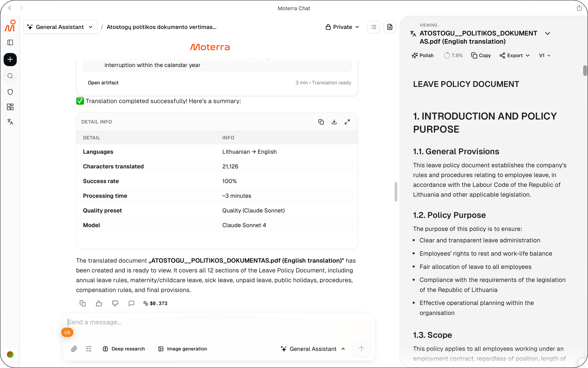Click the Characters translated value 21,126
The image size is (588, 368).
230,166
